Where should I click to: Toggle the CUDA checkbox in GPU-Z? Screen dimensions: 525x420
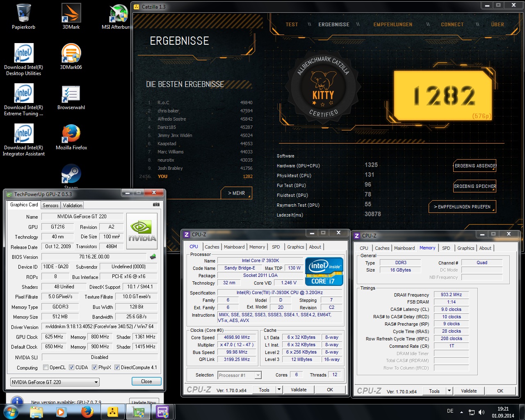tap(71, 367)
